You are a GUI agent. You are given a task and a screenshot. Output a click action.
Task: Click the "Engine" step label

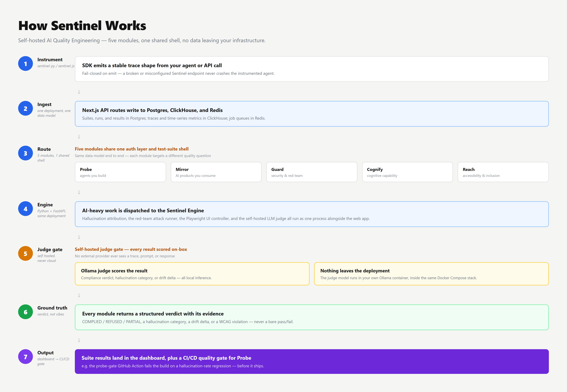click(45, 205)
